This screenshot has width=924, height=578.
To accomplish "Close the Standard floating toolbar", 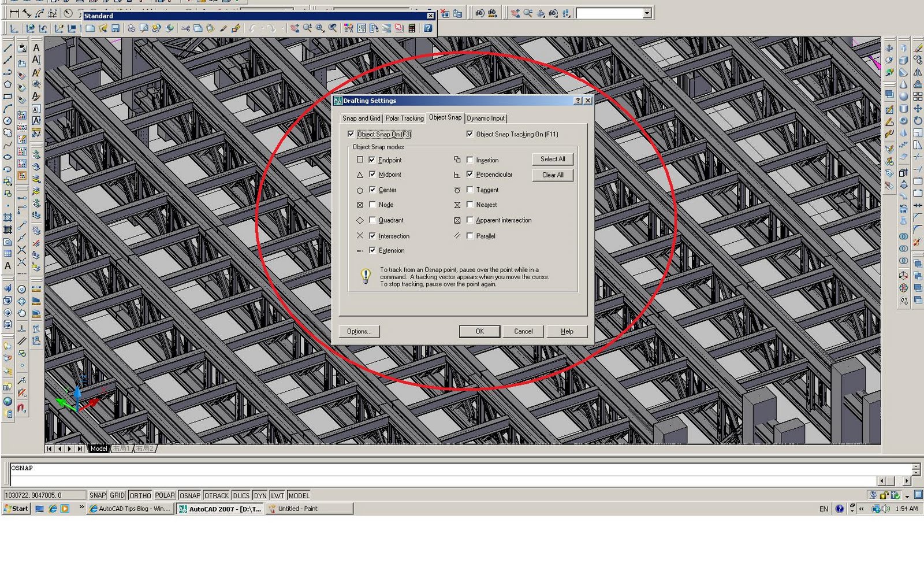I will click(x=430, y=16).
